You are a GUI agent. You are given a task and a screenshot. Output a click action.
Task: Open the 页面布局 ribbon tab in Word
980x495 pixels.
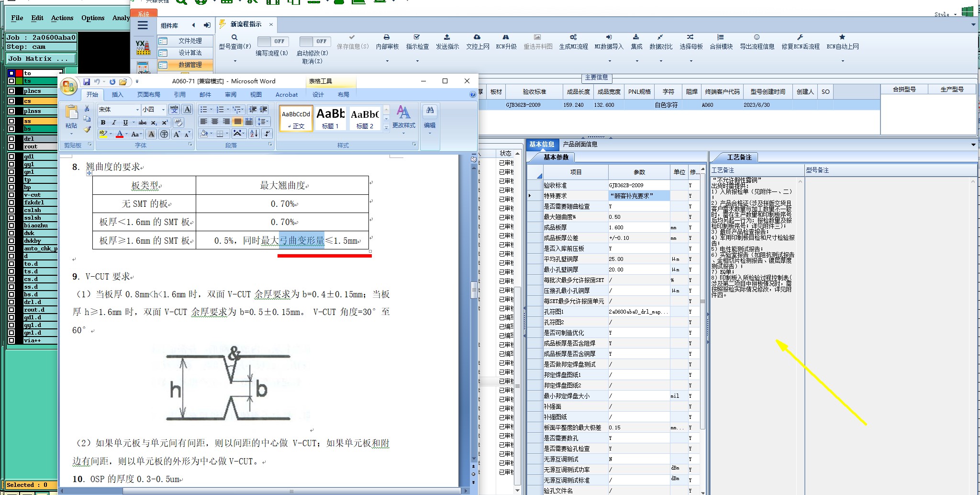click(149, 95)
